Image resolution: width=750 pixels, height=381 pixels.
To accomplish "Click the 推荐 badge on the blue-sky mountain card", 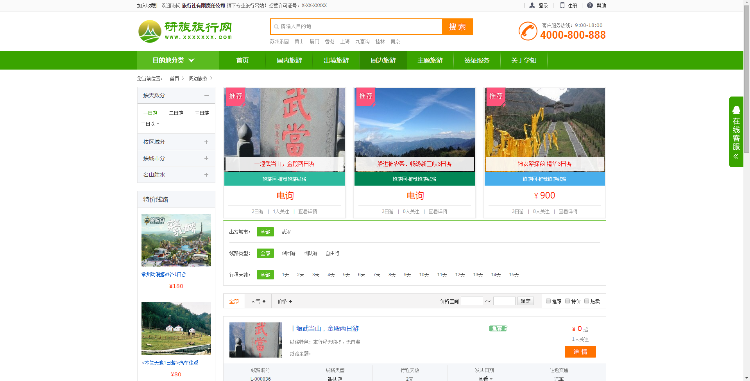I will point(365,96).
